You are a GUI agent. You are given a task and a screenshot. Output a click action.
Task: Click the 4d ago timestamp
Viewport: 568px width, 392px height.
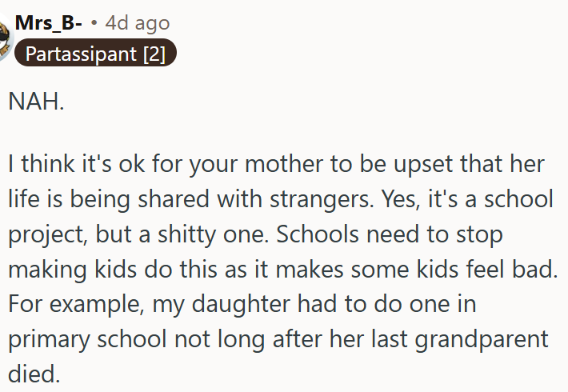137,22
